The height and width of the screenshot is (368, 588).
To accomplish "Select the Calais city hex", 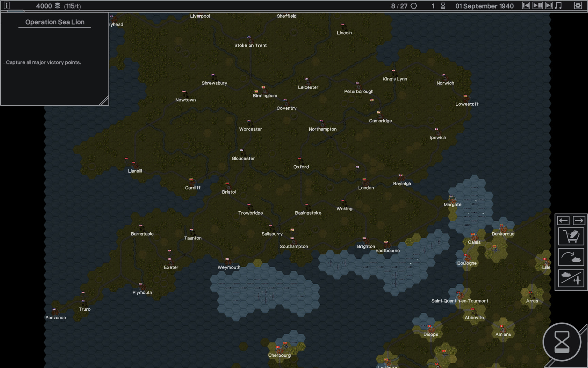I will tap(473, 236).
